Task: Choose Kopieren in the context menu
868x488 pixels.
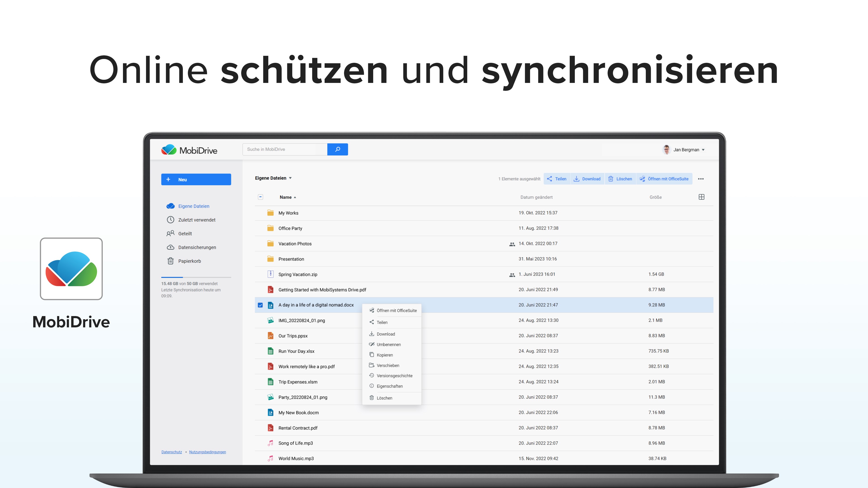Action: tap(392, 355)
